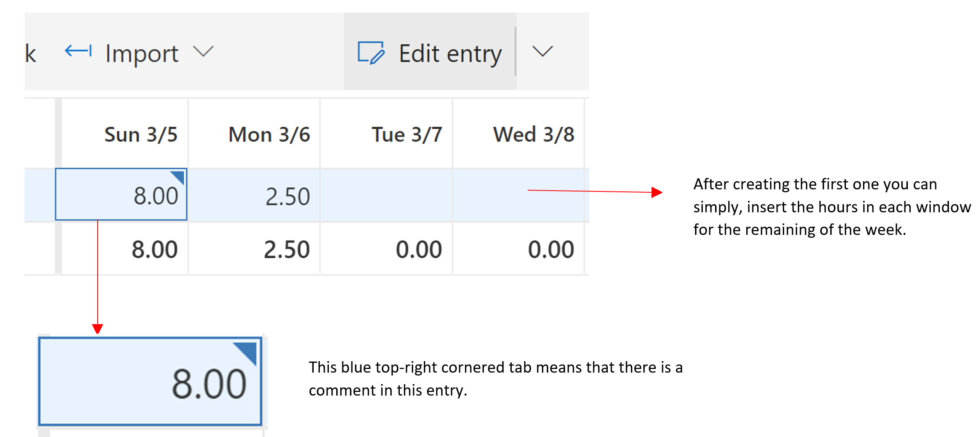980x437 pixels.
Task: Expand the Import dropdown chevron
Action: pyautogui.click(x=204, y=52)
